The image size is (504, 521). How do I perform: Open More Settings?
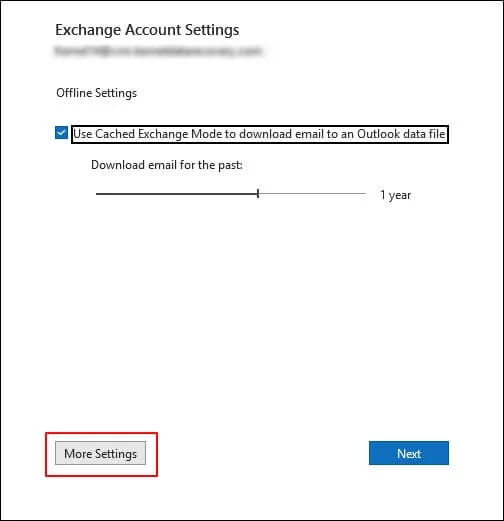coord(100,453)
